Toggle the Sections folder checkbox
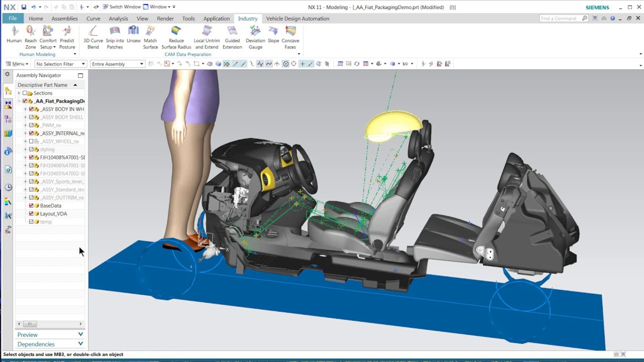This screenshot has width=644, height=362. coord(25,93)
